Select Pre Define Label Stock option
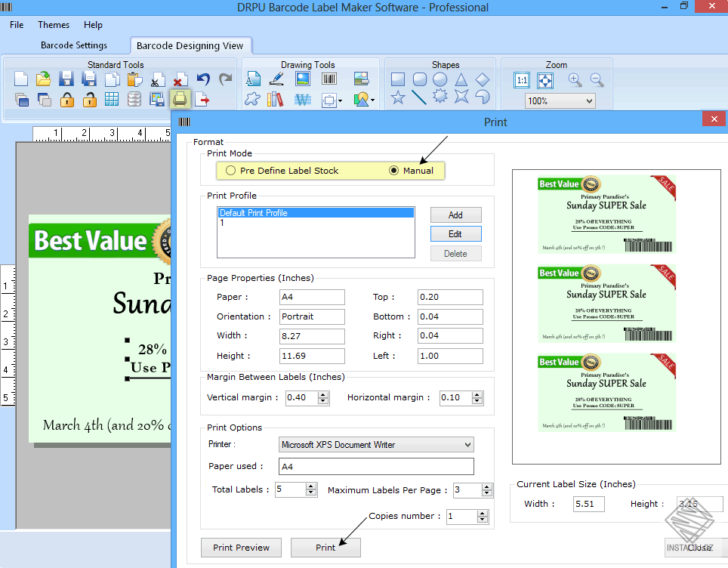Screen dimensions: 728x568 click(x=230, y=171)
